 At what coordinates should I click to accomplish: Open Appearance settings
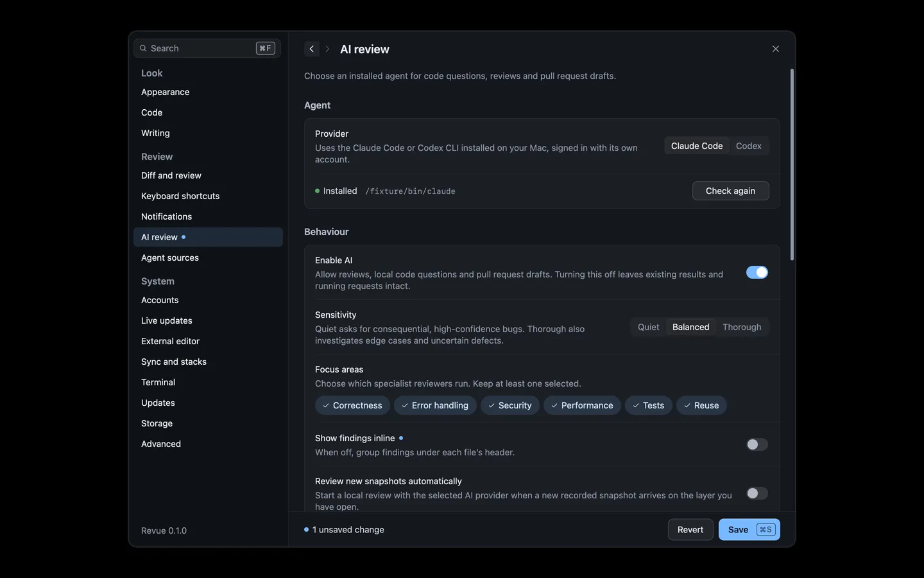coord(208,92)
